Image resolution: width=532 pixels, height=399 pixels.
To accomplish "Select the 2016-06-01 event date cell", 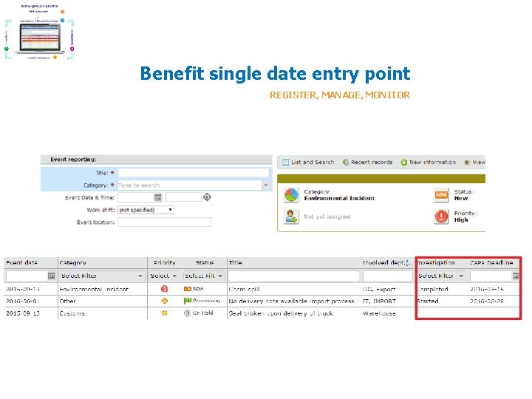I will (x=23, y=301).
